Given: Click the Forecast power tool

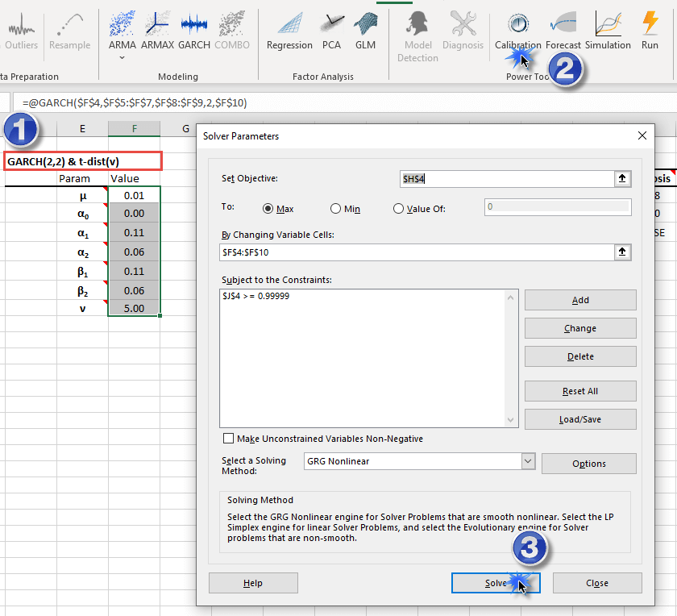Looking at the screenshot, I should (x=563, y=29).
